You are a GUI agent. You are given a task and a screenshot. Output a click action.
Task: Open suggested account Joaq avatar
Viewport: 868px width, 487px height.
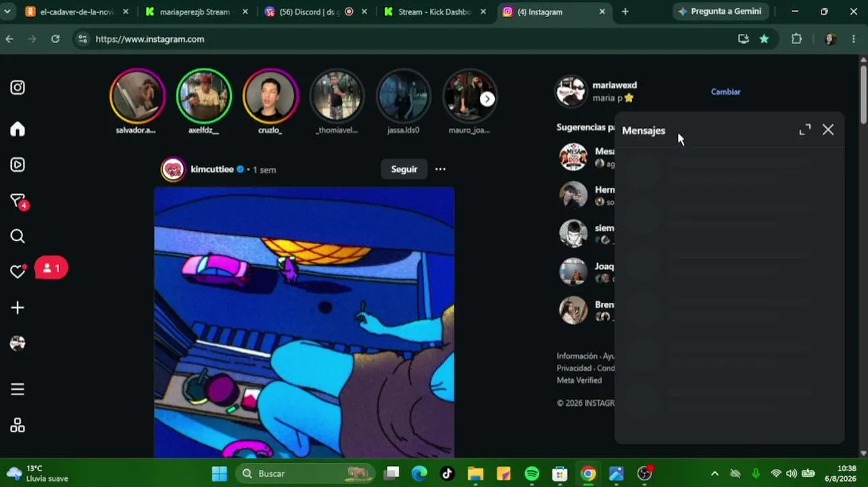click(573, 272)
